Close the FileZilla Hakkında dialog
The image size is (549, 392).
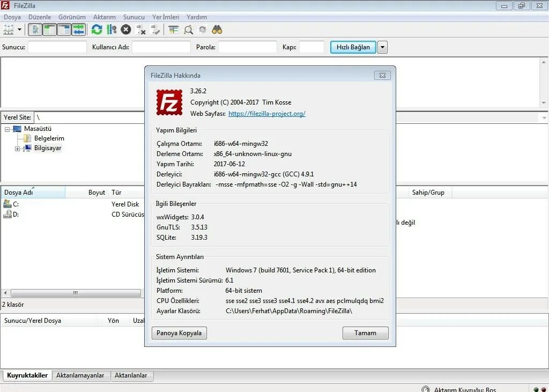point(382,75)
